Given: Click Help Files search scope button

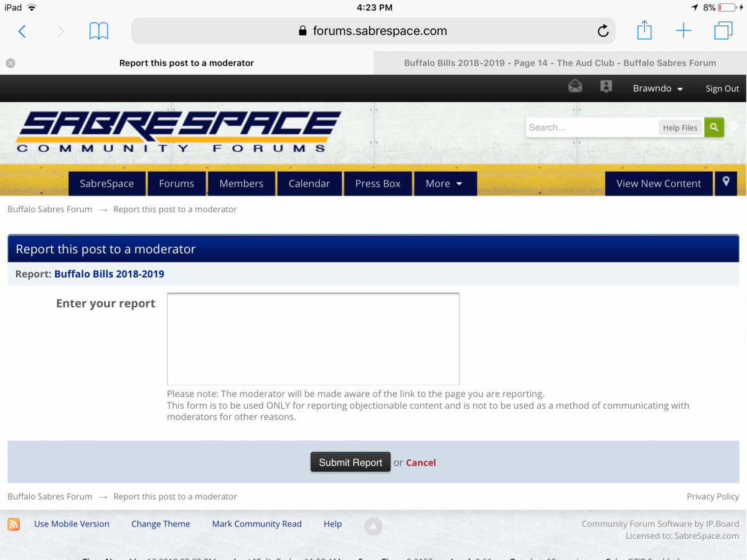Looking at the screenshot, I should tap(680, 128).
